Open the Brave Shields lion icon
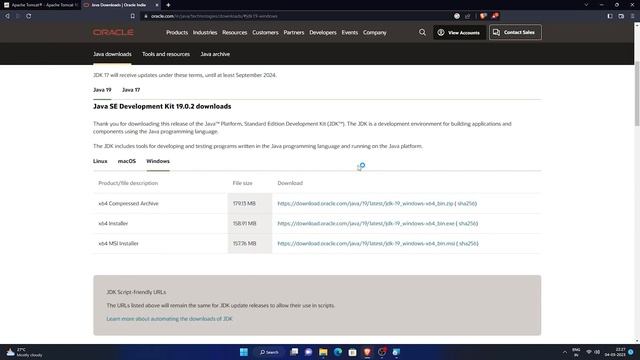 click(x=483, y=16)
